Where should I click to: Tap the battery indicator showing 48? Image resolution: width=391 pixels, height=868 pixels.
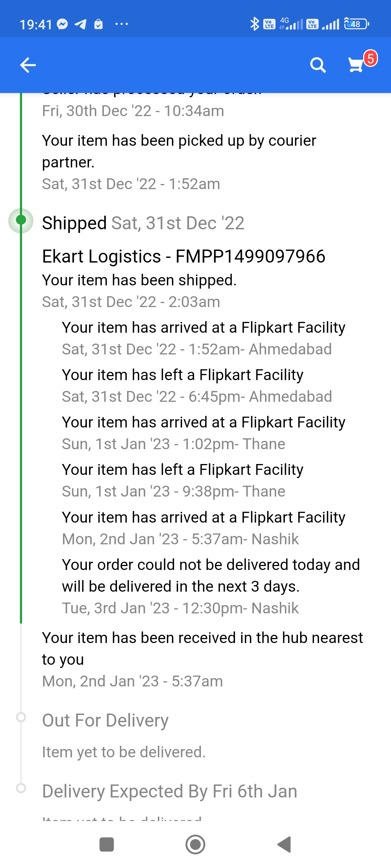(x=356, y=24)
